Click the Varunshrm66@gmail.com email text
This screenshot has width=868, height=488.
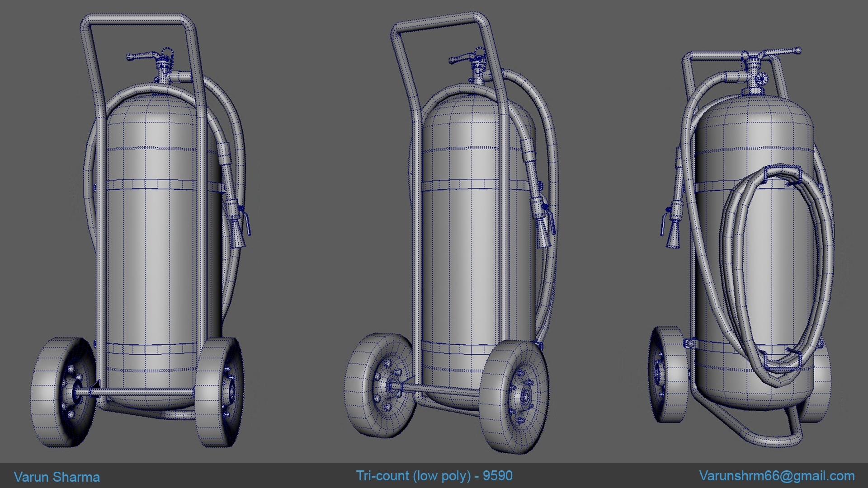777,476
